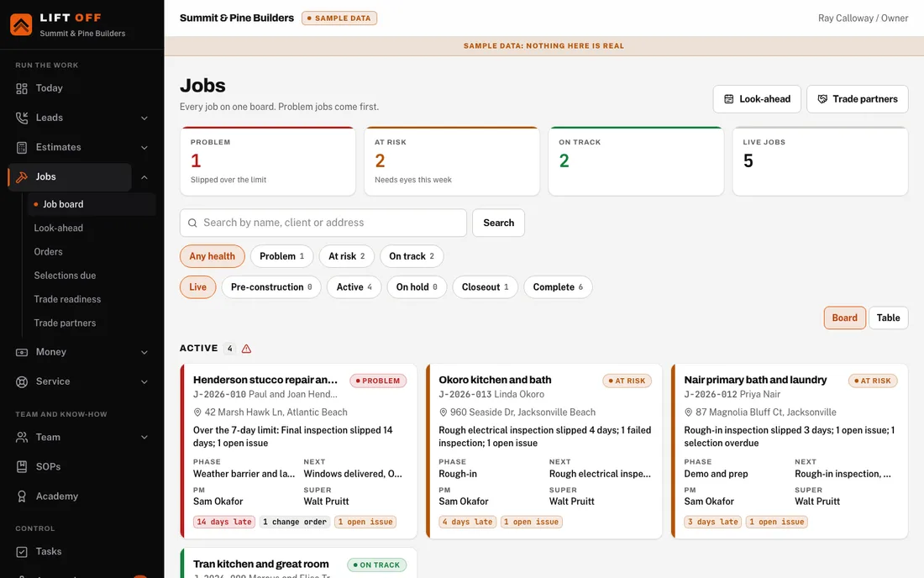This screenshot has height=578, width=924.
Task: Open Look-ahead in the Jobs submenu
Action: tap(58, 228)
